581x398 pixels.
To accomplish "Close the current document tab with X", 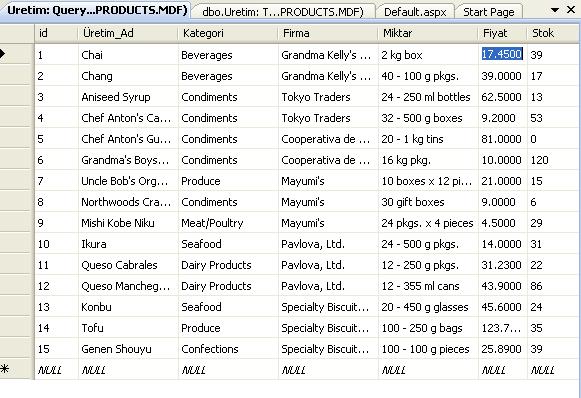I will (x=571, y=10).
